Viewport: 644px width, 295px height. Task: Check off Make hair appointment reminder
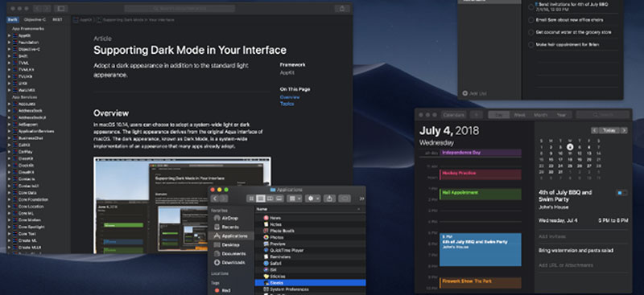point(531,45)
